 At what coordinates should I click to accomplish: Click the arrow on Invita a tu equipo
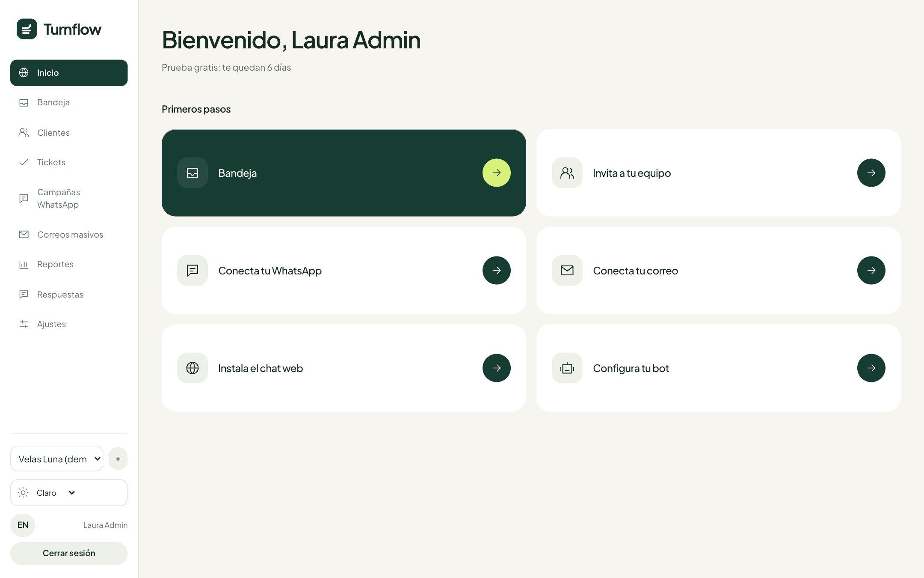click(x=871, y=173)
